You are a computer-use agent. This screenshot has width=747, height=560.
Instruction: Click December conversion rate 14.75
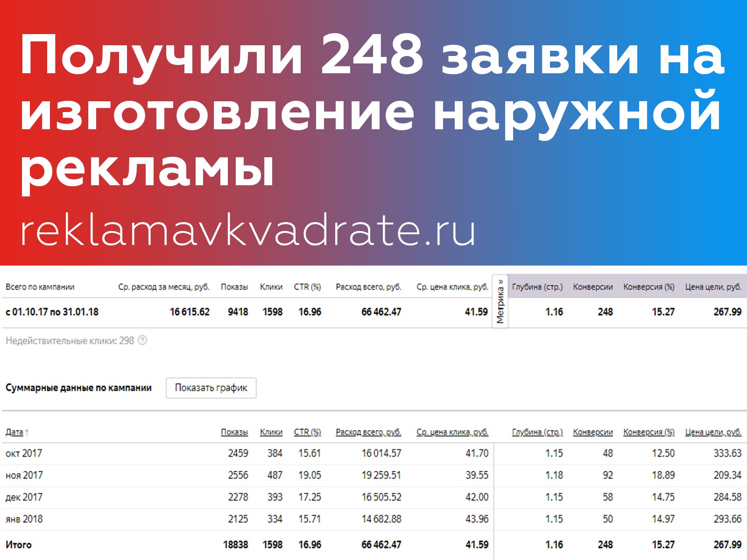[x=663, y=497]
